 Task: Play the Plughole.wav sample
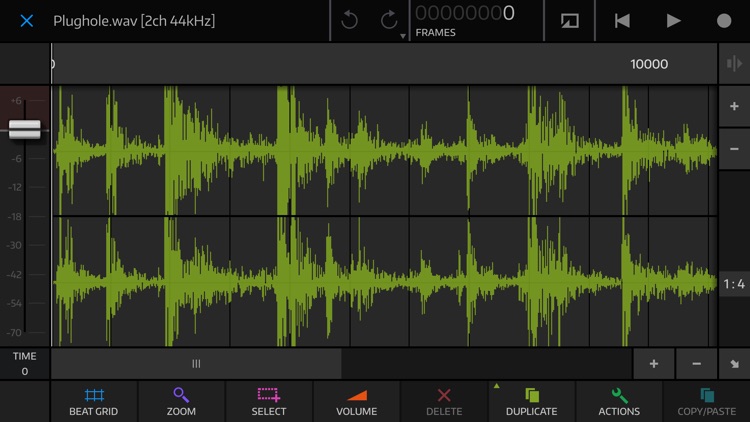click(x=673, y=21)
